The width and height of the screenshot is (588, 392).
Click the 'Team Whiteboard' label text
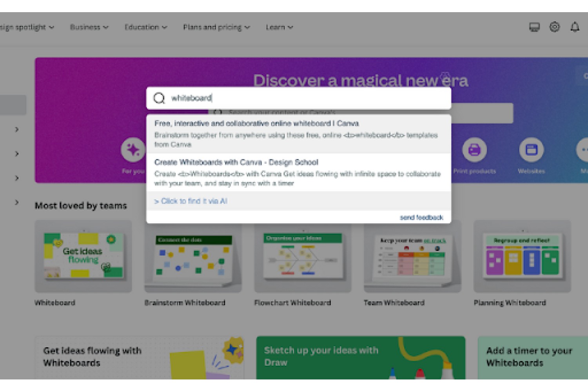[x=394, y=303]
